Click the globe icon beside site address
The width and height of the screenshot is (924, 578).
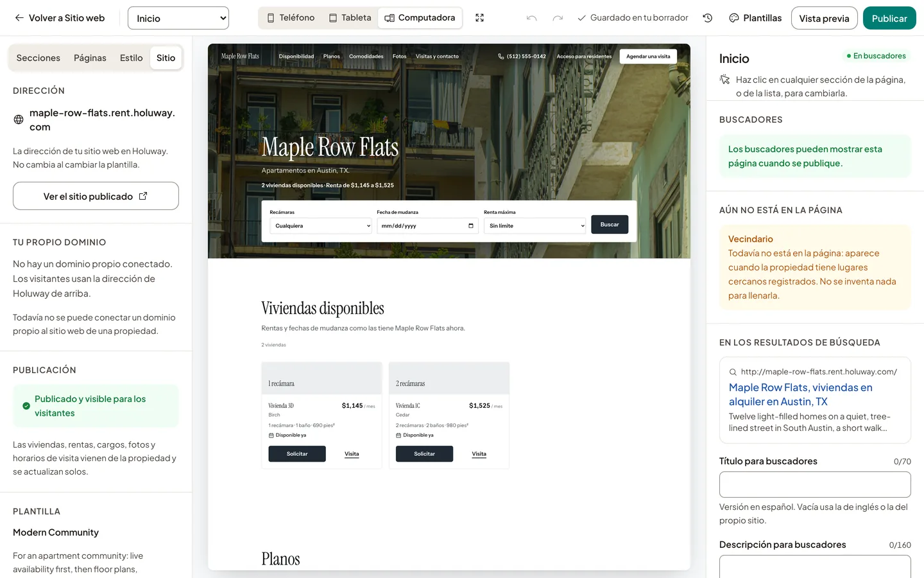[19, 119]
